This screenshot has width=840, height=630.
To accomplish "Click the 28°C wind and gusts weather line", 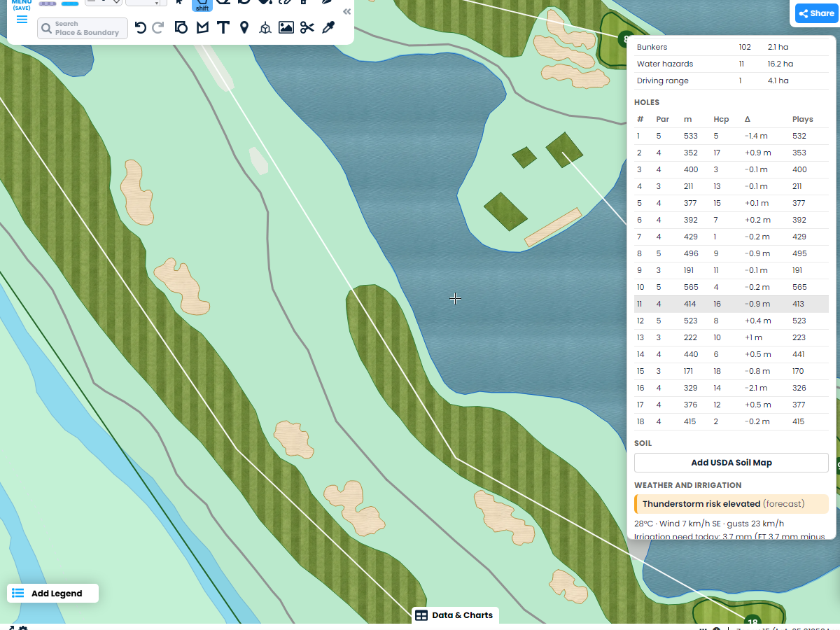I will tap(709, 524).
